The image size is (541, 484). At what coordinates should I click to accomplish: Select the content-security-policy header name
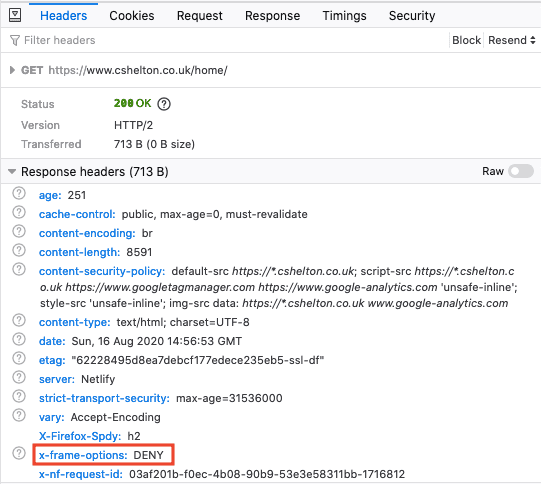(x=102, y=271)
